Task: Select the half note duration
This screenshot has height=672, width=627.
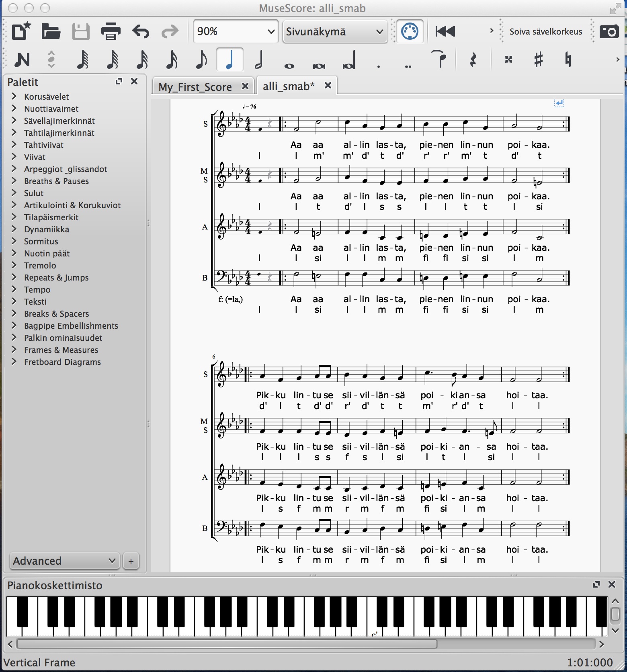Action: point(259,60)
